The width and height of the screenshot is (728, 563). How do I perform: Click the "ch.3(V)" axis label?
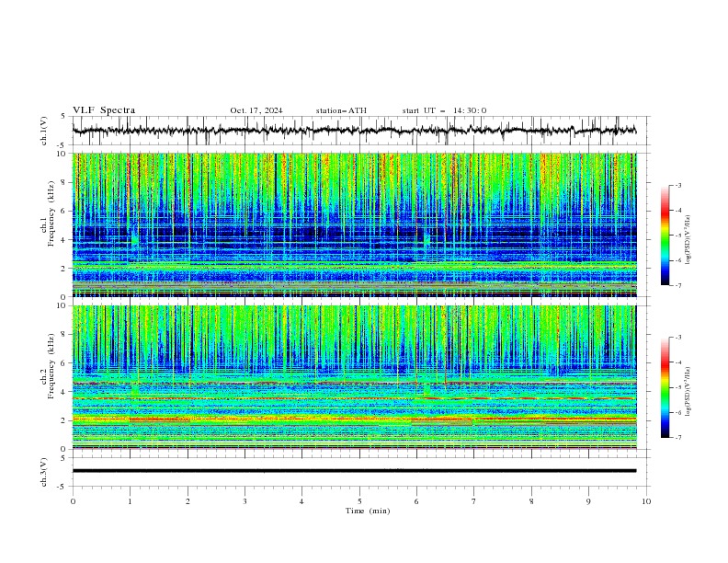(44, 472)
